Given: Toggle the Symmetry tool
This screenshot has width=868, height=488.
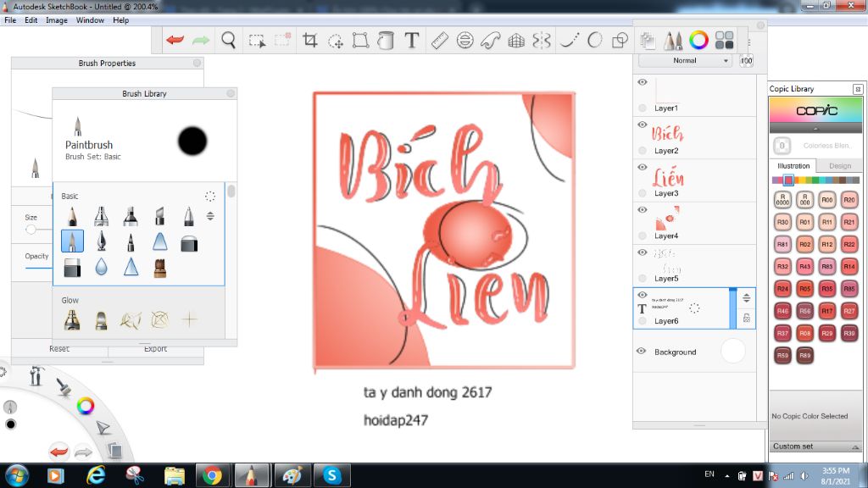Looking at the screenshot, I should click(x=542, y=41).
